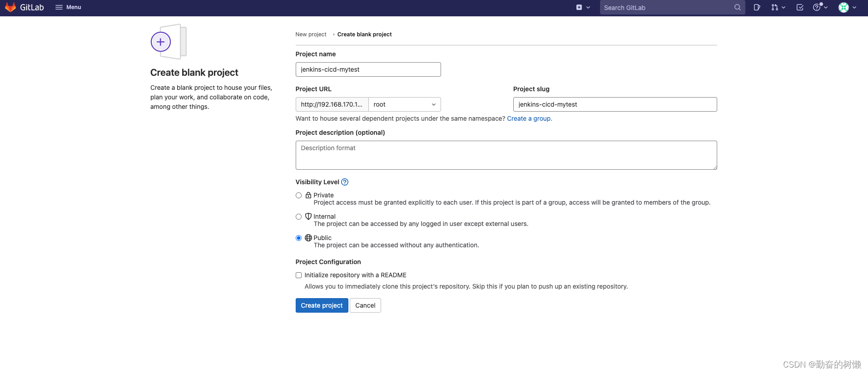
Task: Click the Cancel button
Action: click(x=365, y=305)
